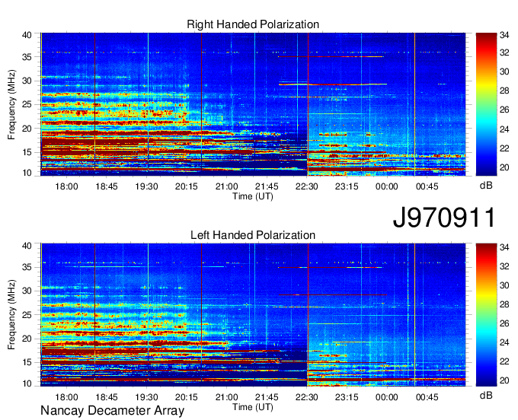Click the lower plot's Time (UT) axis label
The image size is (518, 420).
coord(253,407)
